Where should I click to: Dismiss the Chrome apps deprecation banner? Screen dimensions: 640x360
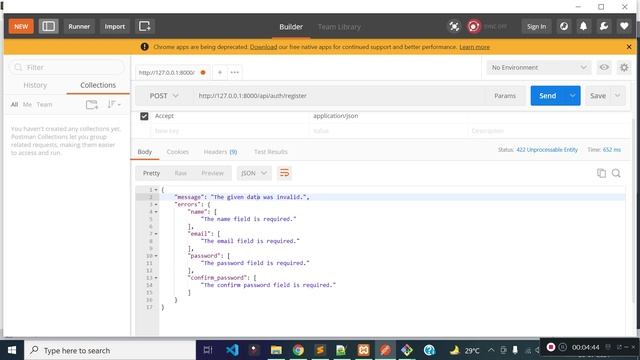tap(629, 47)
